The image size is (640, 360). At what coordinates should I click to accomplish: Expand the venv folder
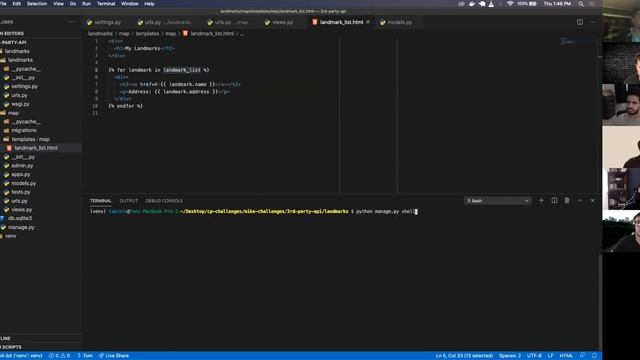[11, 236]
